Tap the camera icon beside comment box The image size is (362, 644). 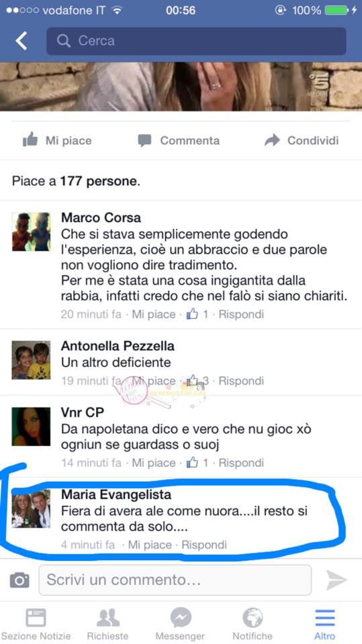19,580
